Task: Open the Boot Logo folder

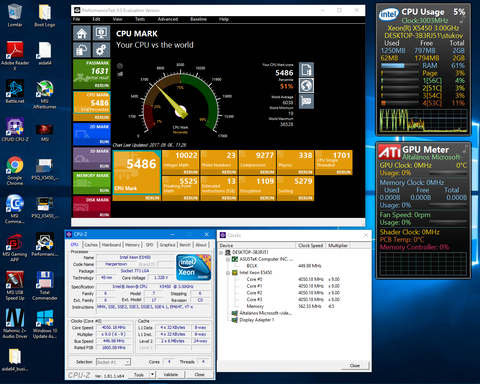Action: point(45,15)
